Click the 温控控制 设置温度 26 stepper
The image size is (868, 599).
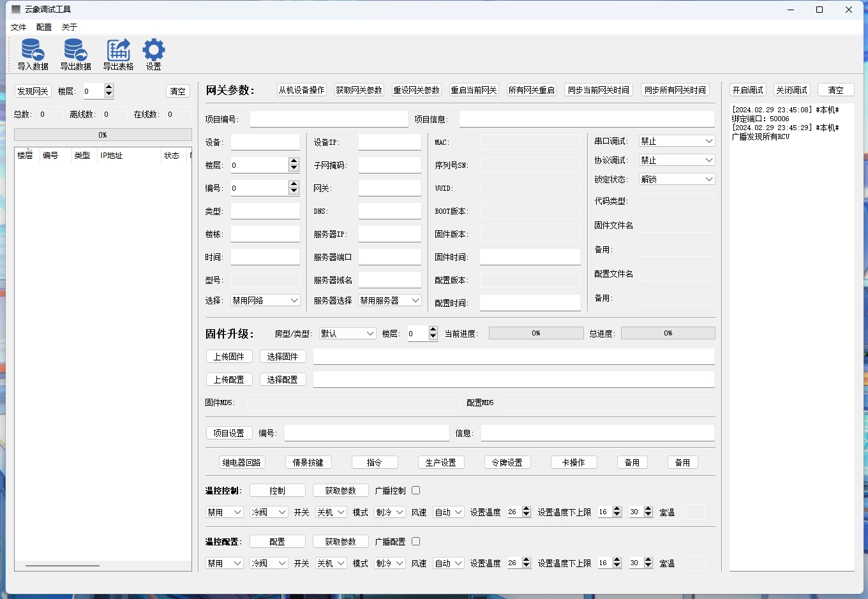[519, 512]
